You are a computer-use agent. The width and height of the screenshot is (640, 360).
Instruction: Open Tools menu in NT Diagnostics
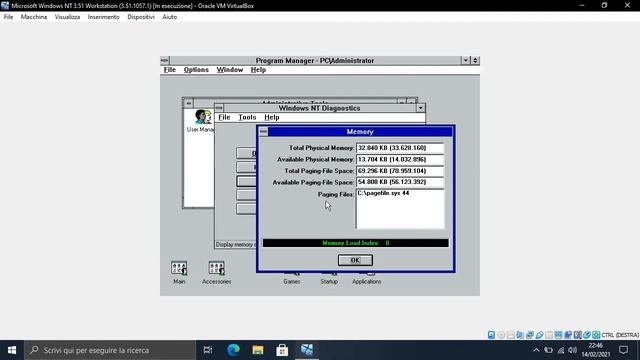(247, 117)
